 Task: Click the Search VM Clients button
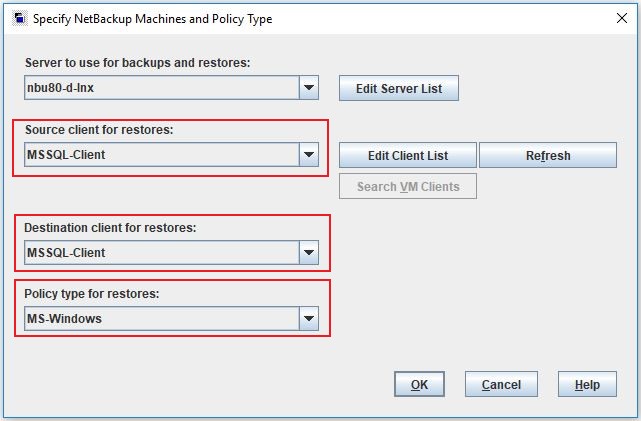[408, 186]
